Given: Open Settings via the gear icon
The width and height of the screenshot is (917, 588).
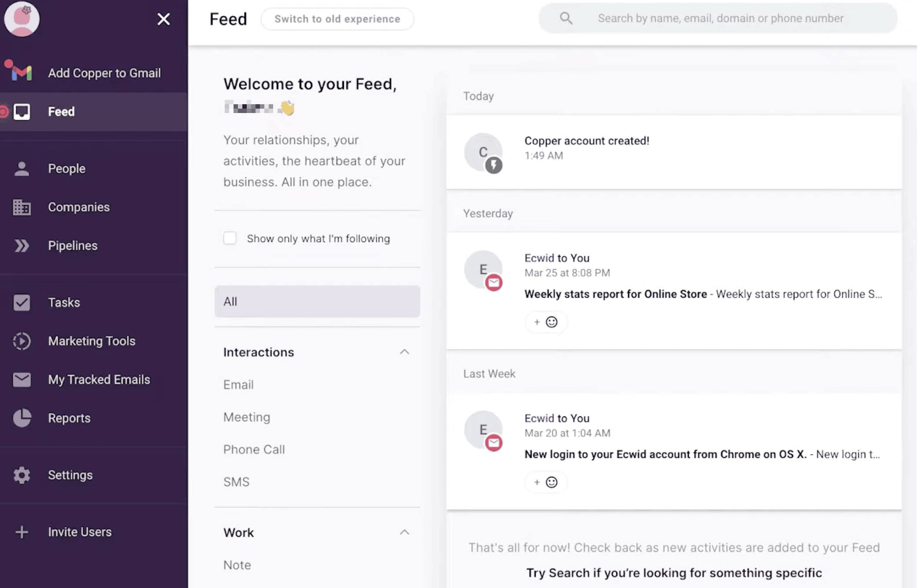Looking at the screenshot, I should click(21, 475).
